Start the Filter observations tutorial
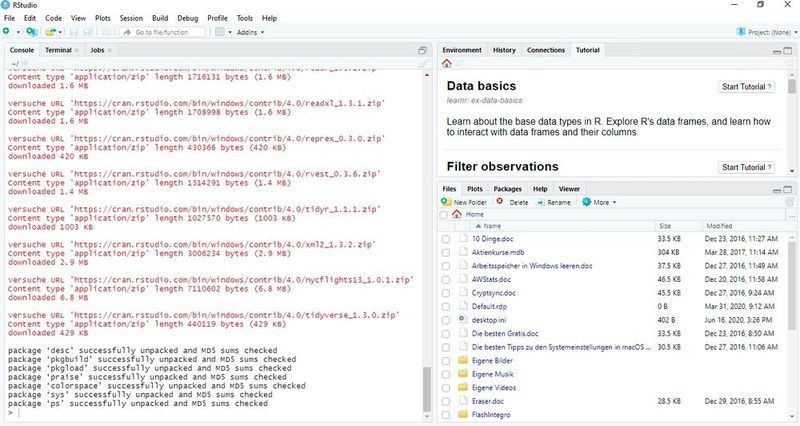 point(746,167)
